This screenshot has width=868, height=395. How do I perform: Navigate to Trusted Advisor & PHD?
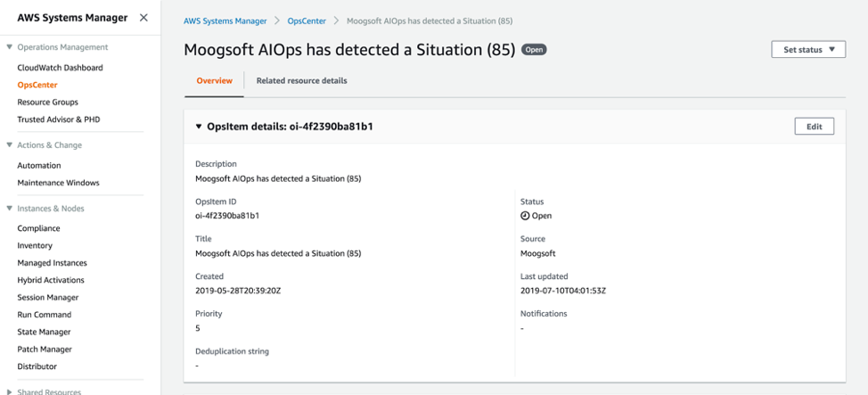(58, 119)
